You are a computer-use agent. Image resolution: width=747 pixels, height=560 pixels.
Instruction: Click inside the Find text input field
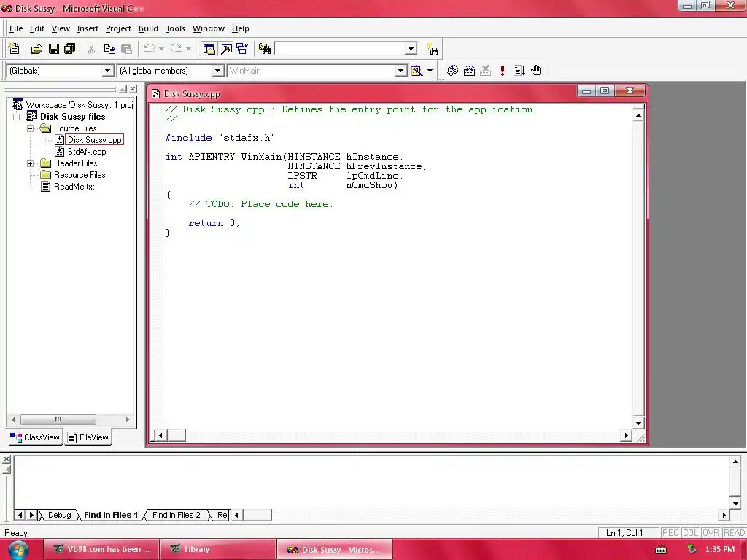340,49
